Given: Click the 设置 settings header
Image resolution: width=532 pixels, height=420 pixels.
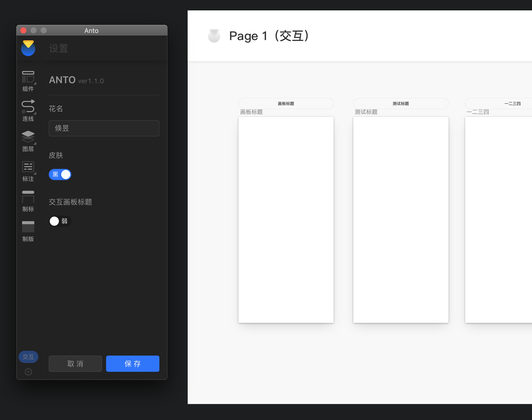Looking at the screenshot, I should pos(59,48).
